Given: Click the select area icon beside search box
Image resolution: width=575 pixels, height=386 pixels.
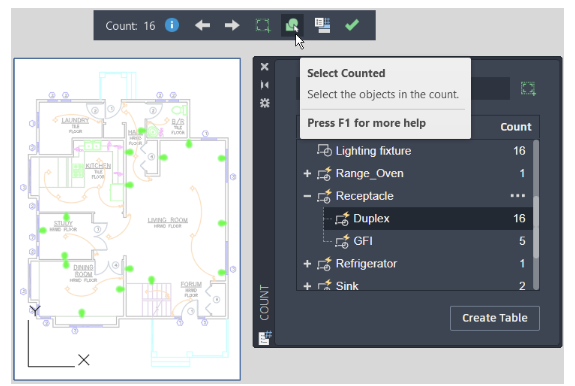Looking at the screenshot, I should click(x=528, y=88).
